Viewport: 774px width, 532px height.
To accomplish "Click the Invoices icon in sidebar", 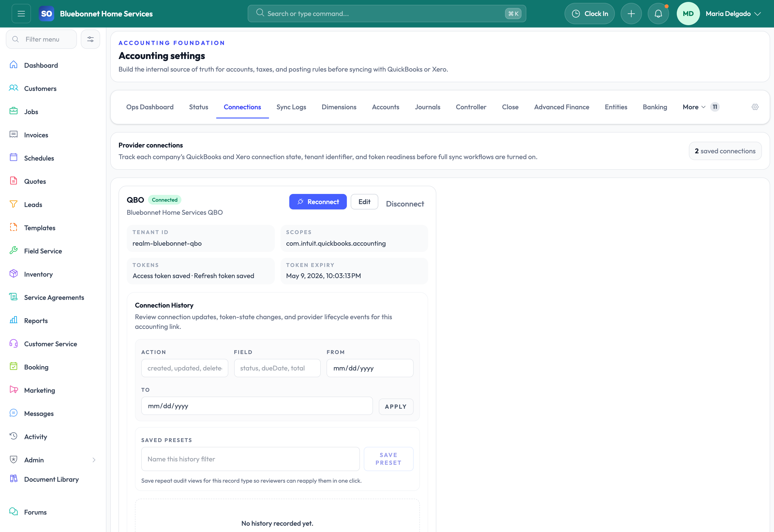I will pos(14,135).
